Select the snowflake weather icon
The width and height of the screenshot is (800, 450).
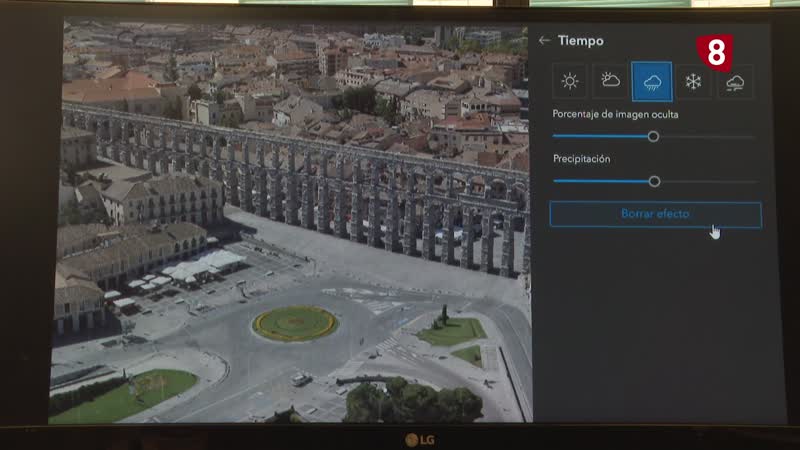coord(693,82)
